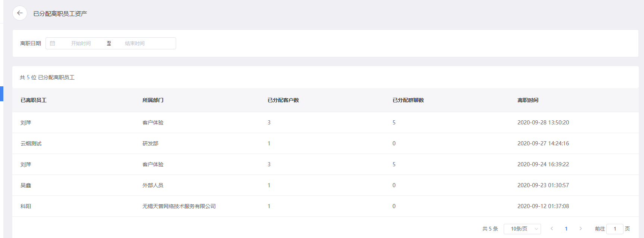644x238 pixels.
Task: Focus the 前往 page jump input
Action: click(615, 229)
